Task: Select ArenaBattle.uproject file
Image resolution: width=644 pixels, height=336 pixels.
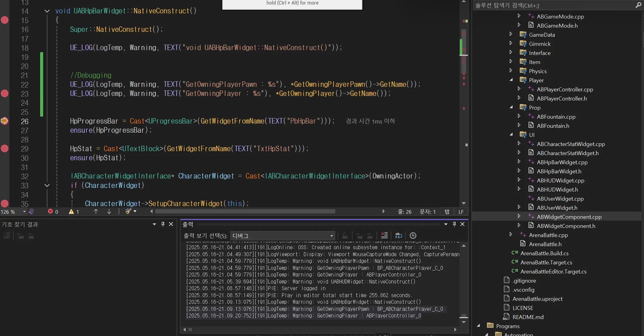Action: [537, 299]
